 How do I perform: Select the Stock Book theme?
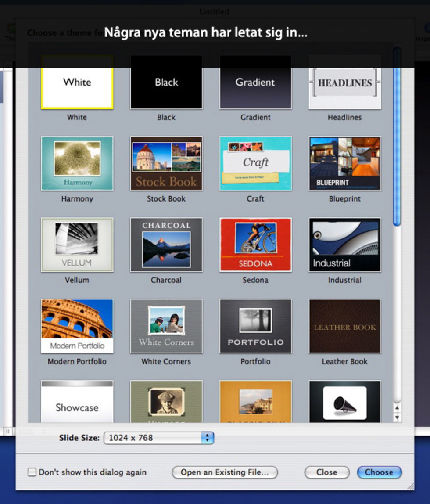[x=166, y=163]
